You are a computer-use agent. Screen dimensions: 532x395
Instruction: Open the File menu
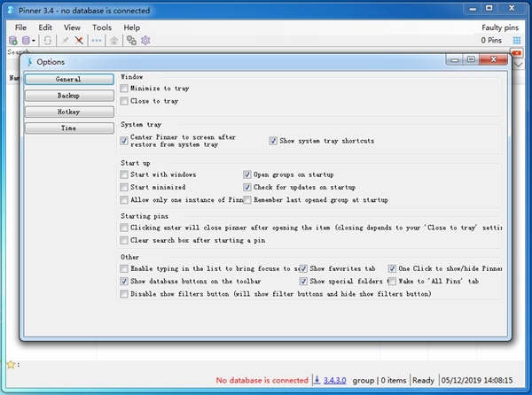coord(20,27)
